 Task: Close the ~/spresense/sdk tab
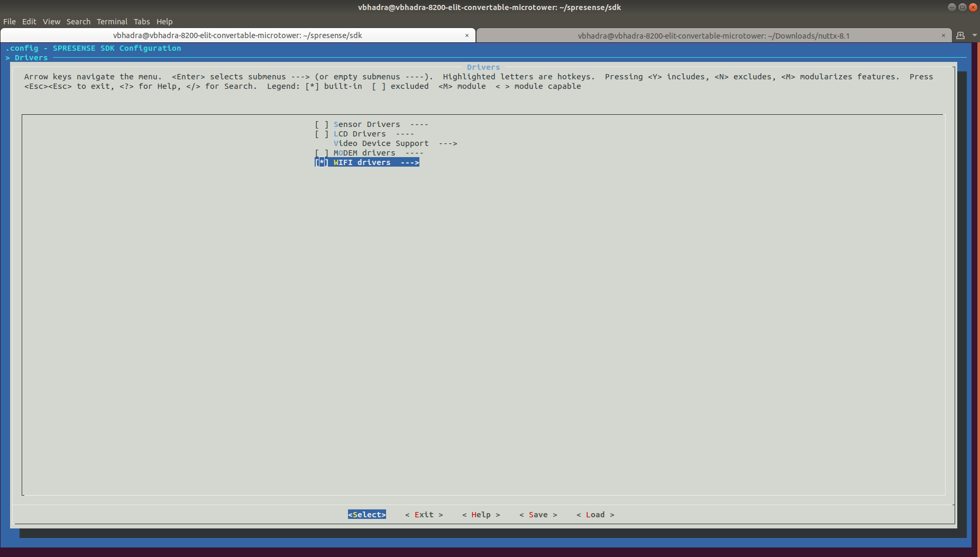(x=467, y=35)
